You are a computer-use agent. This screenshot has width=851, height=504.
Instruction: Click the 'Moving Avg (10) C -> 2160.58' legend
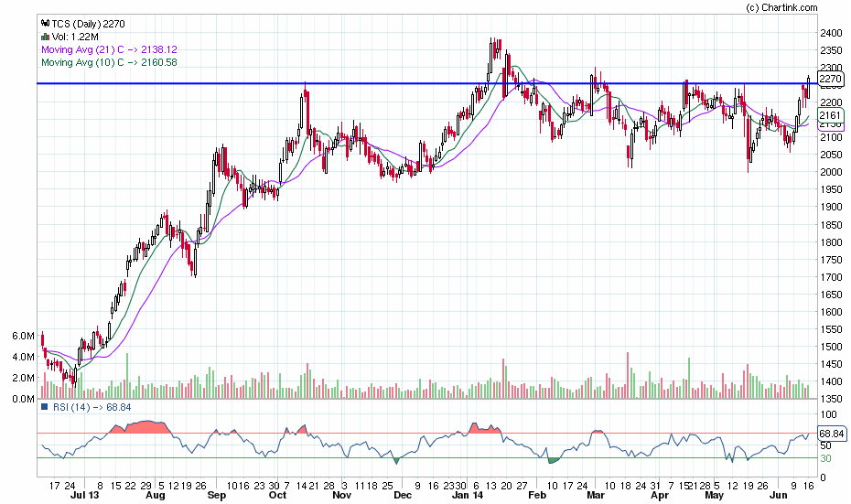(109, 62)
